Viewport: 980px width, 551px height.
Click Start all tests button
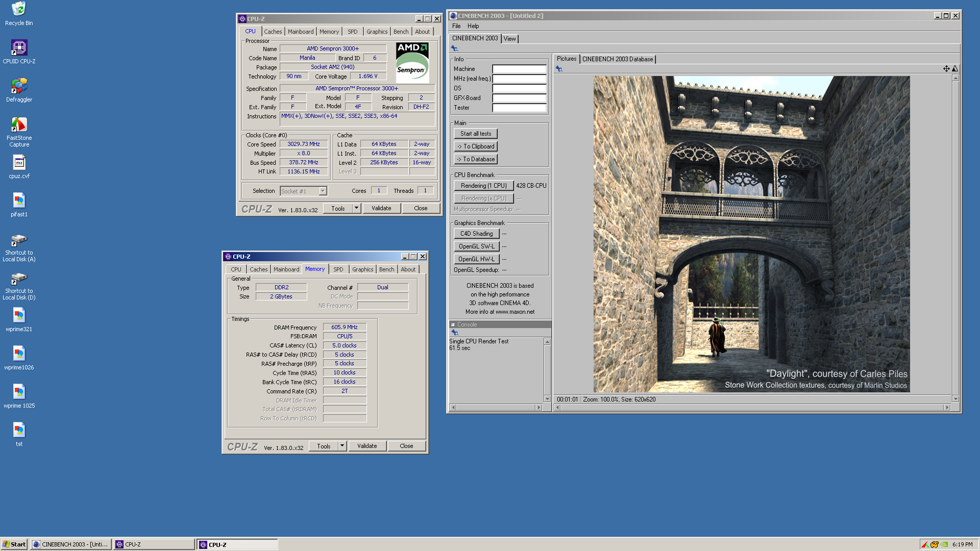pyautogui.click(x=476, y=134)
